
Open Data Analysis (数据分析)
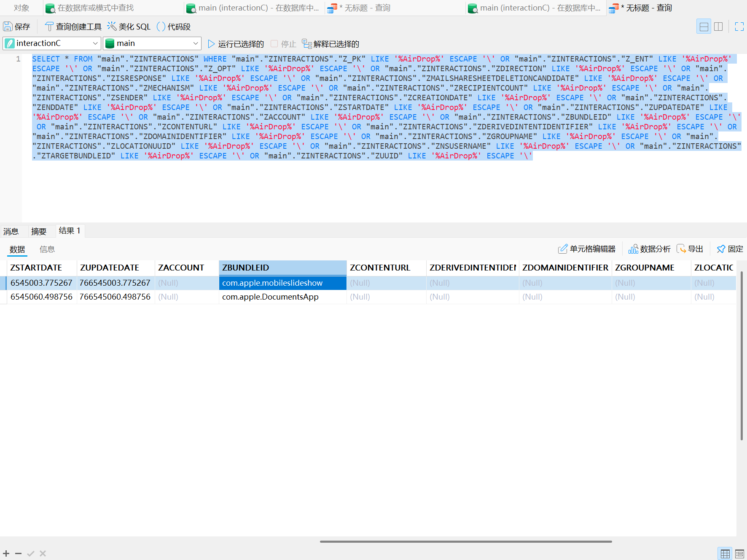tap(649, 249)
